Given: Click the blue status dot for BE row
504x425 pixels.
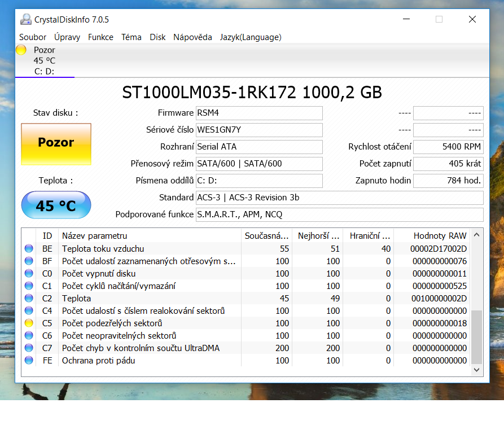Looking at the screenshot, I should tap(29, 249).
